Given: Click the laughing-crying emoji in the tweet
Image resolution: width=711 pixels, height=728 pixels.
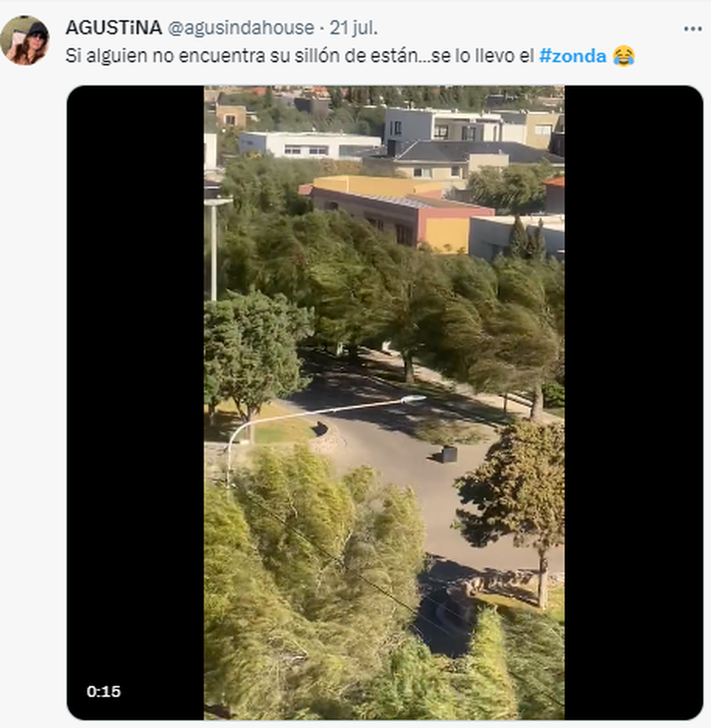Looking at the screenshot, I should (623, 56).
